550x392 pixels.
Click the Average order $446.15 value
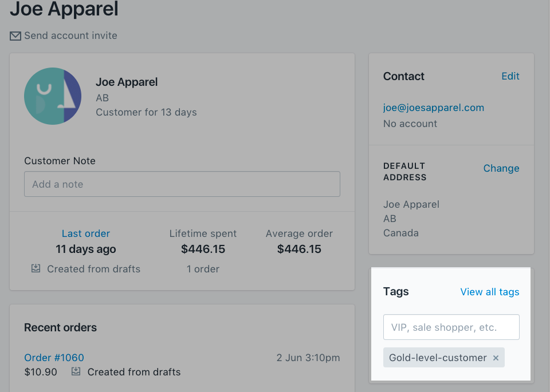pyautogui.click(x=299, y=249)
